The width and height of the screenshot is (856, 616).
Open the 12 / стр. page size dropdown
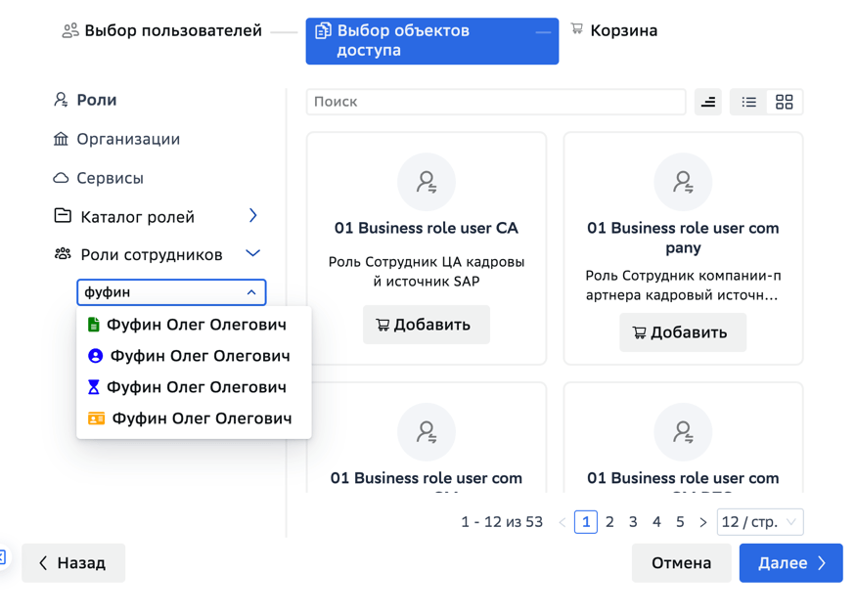coord(760,522)
